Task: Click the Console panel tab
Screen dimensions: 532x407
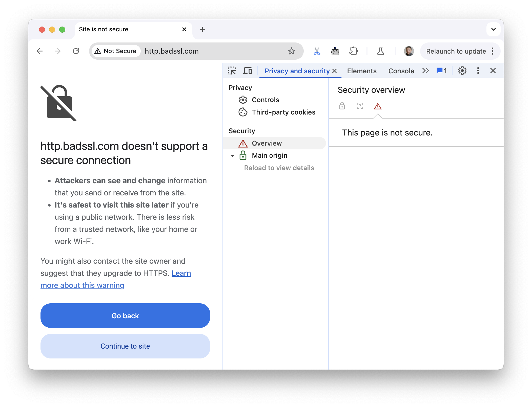Action: coord(401,70)
